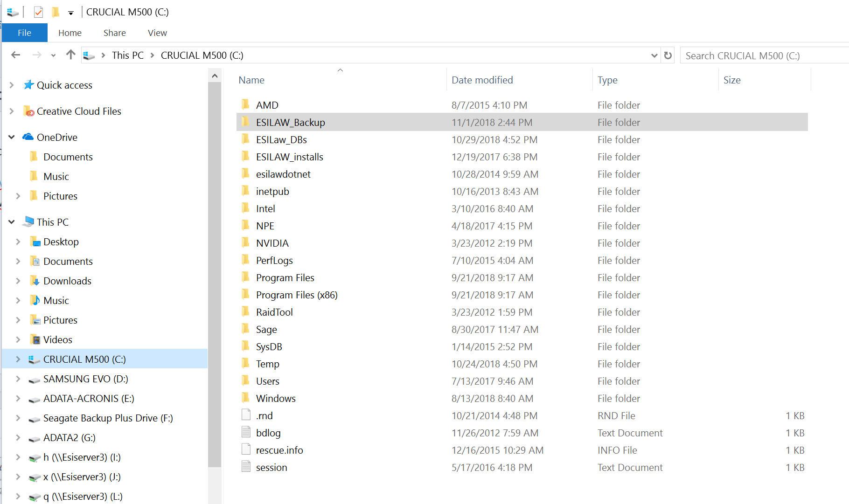
Task: Select the Music note folder icon under This PC
Action: pos(35,300)
